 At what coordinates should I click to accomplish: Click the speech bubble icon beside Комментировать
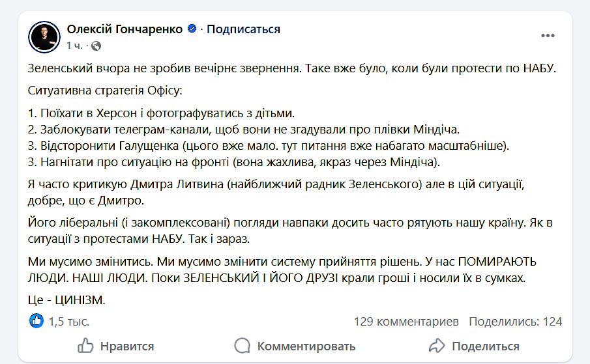pyautogui.click(x=242, y=346)
